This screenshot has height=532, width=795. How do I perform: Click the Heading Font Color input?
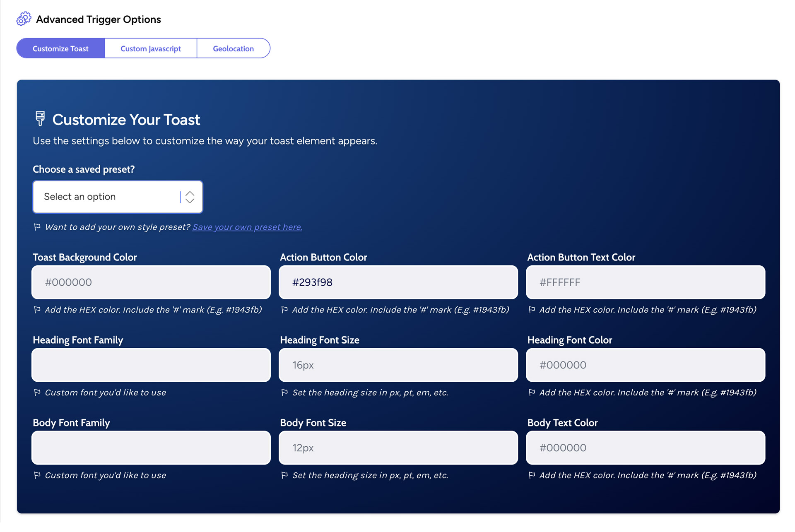point(646,366)
